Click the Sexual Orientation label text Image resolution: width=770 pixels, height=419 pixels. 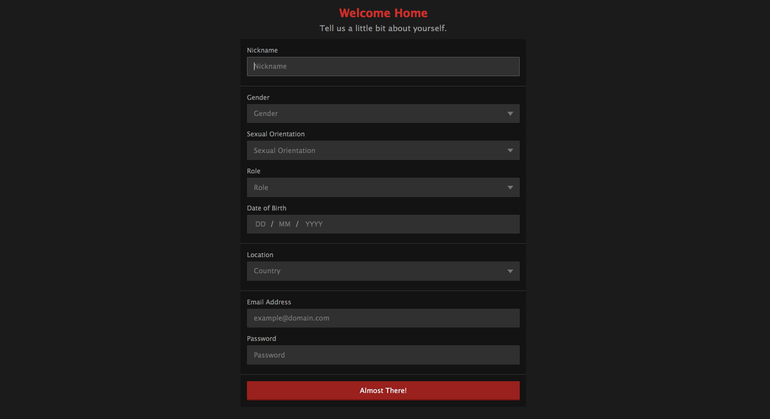coord(275,134)
